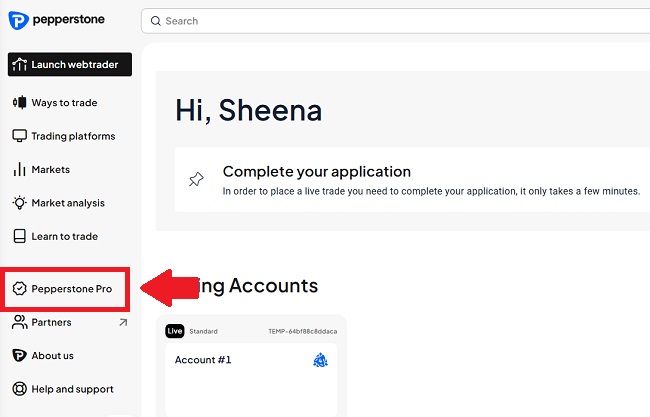Open the Partners link
This screenshot has height=417, width=650.
click(51, 322)
